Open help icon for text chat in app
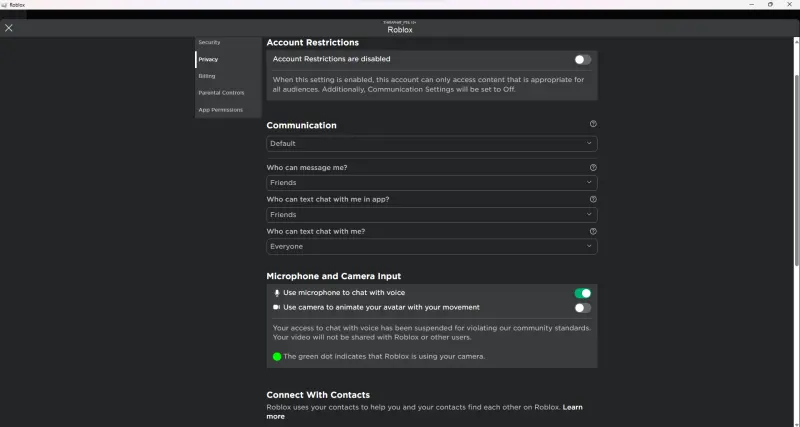The image size is (800, 427). point(593,199)
